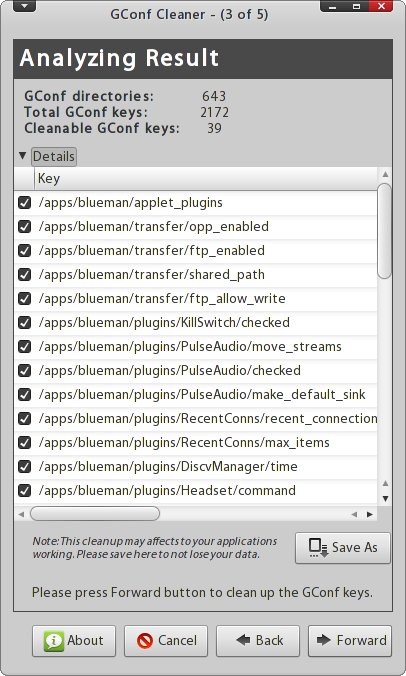The image size is (406, 676).
Task: Select row text PulseAudio/move_streams
Action: tap(190, 347)
